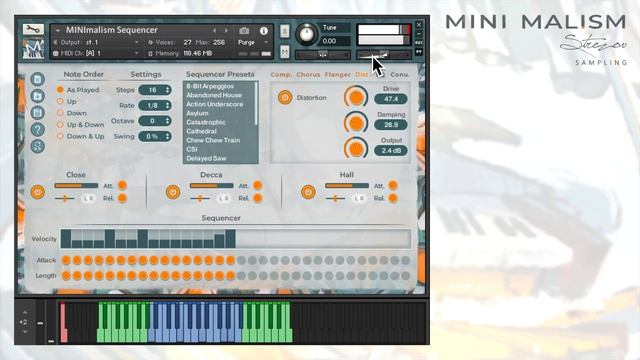Screen dimensions: 640x360
Task: Solo the instrument with S button
Action: click(x=285, y=31)
